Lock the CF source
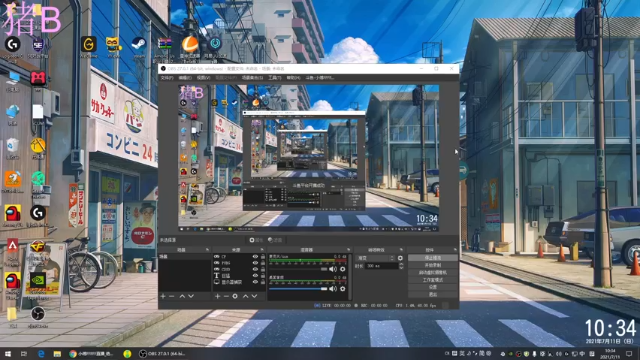Screen dimensions: 640x360 click(263, 257)
